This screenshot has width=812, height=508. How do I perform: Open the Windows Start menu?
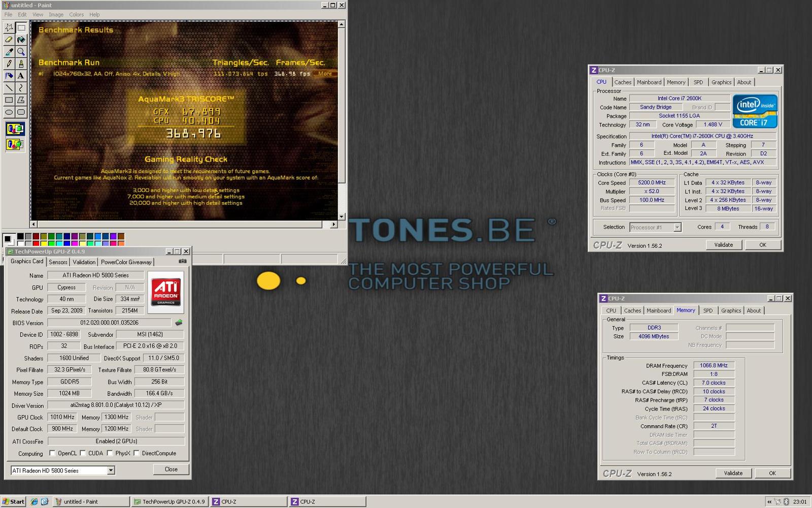13,501
